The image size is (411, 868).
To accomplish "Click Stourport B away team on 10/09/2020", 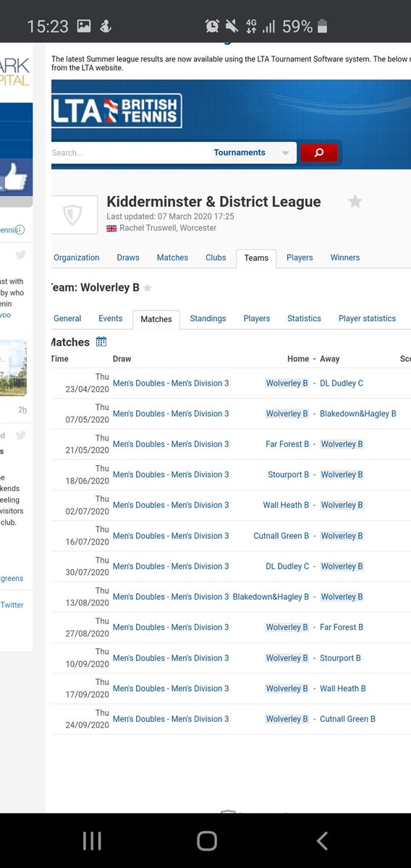I will pos(340,658).
